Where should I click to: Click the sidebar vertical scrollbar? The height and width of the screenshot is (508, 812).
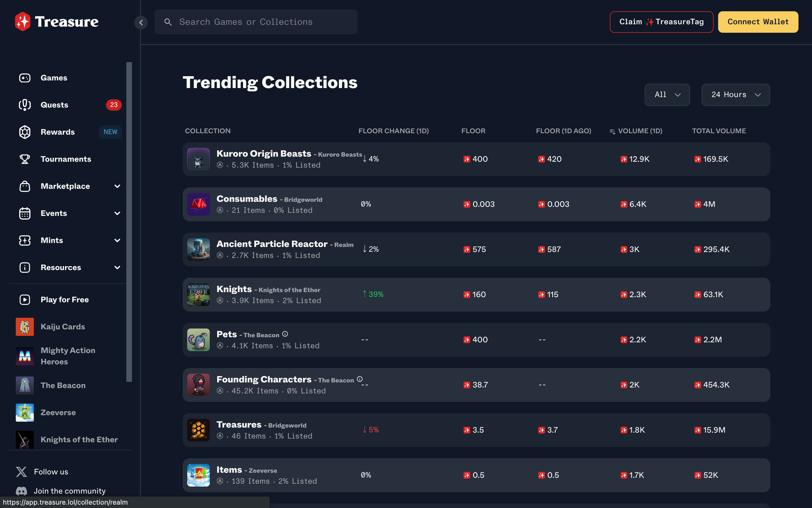(x=129, y=222)
